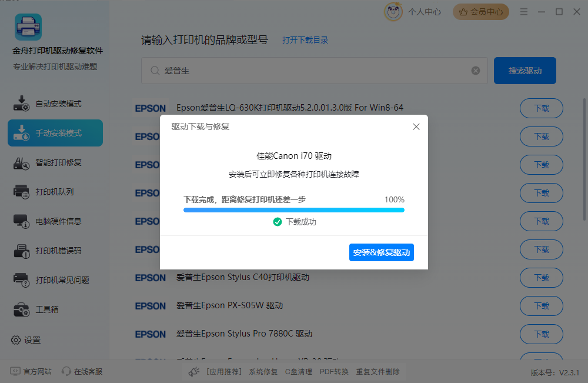Open 工具箱 from the sidebar
Viewport: 588px width, 383px height.
55,309
